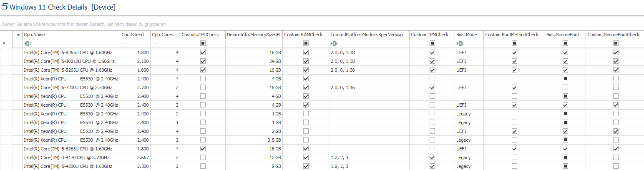Select the Intel Core i5-10210U CPU name cell

(71, 61)
